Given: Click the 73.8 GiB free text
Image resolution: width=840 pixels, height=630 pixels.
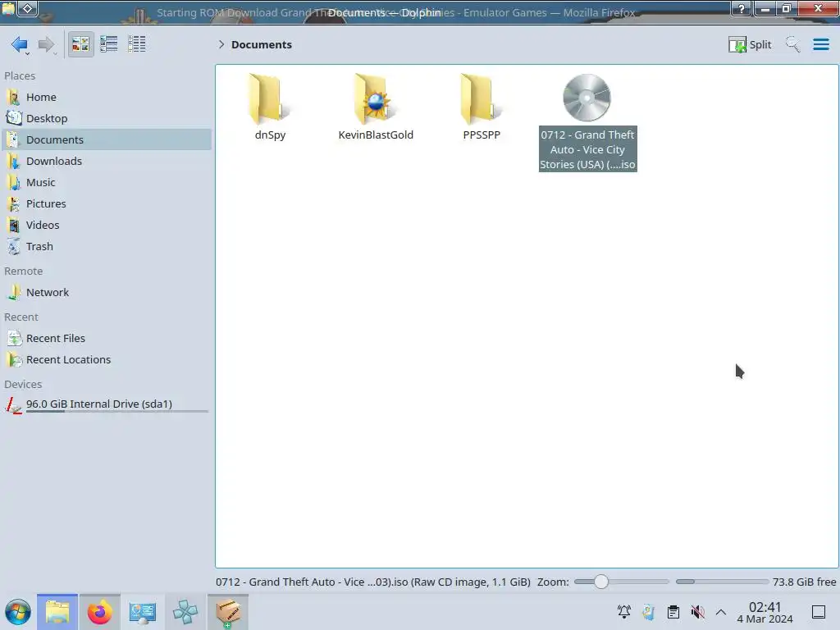Looking at the screenshot, I should [x=804, y=582].
